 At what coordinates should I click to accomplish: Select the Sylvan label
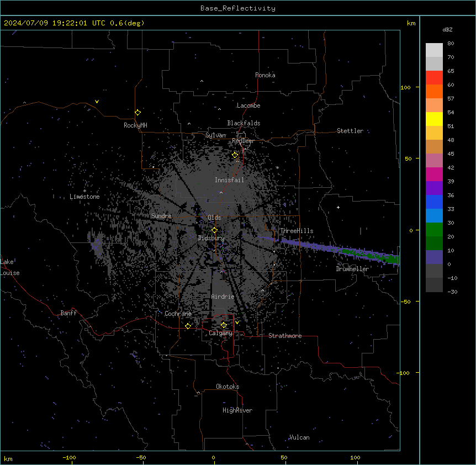(x=216, y=135)
